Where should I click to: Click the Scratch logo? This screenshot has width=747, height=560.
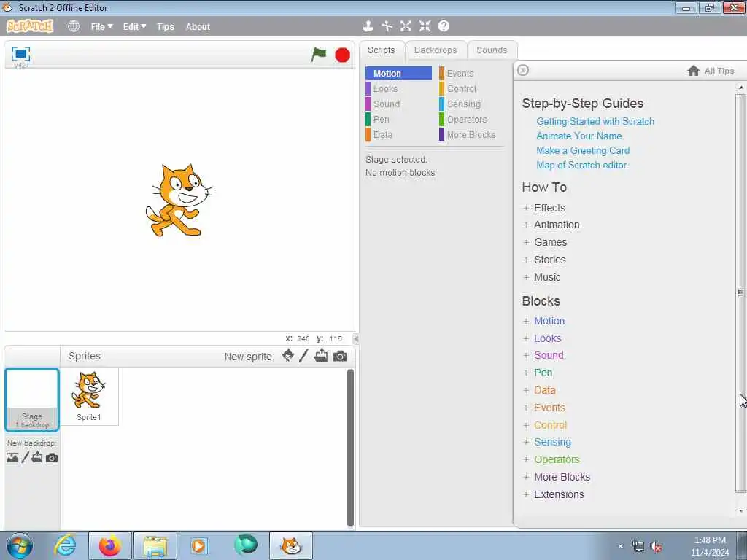pyautogui.click(x=29, y=26)
